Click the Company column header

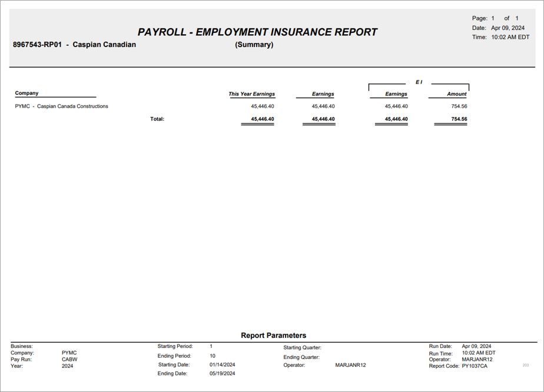pyautogui.click(x=26, y=93)
